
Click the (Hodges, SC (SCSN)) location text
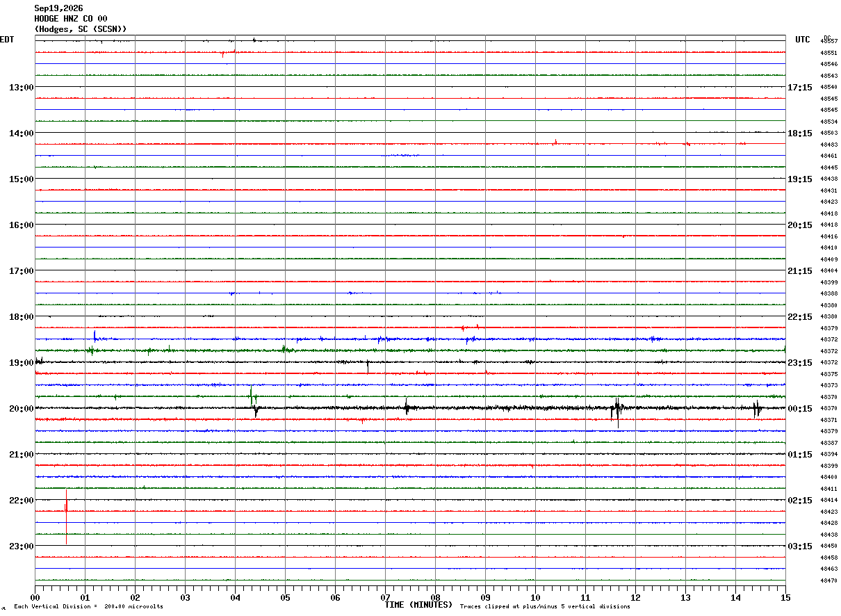click(x=81, y=29)
